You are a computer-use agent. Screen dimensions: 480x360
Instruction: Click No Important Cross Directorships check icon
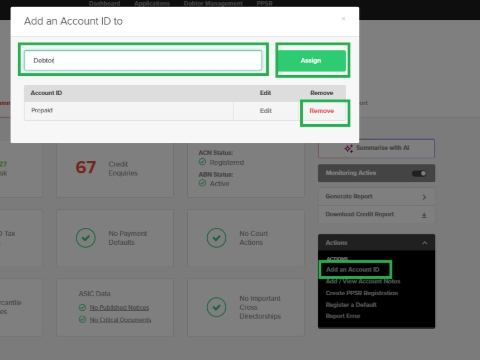(217, 307)
